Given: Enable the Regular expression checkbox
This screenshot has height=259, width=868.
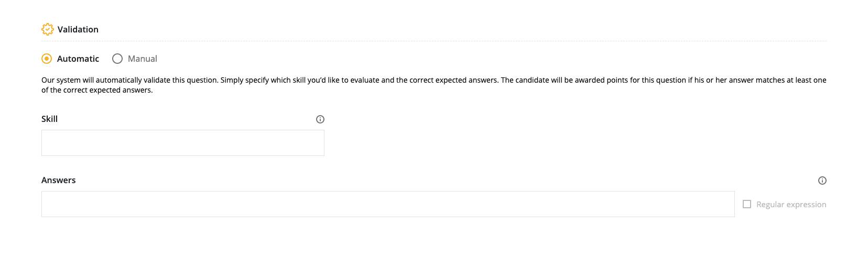Looking at the screenshot, I should tap(747, 204).
